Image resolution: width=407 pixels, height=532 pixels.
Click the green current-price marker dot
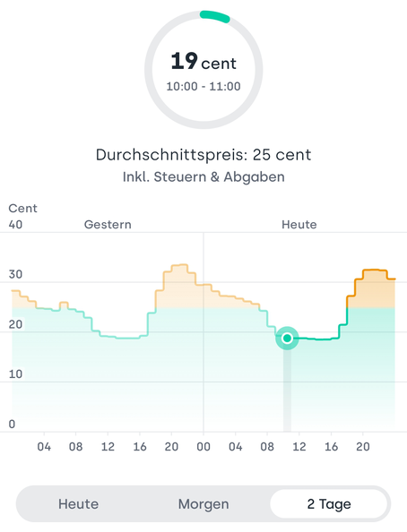click(x=287, y=338)
